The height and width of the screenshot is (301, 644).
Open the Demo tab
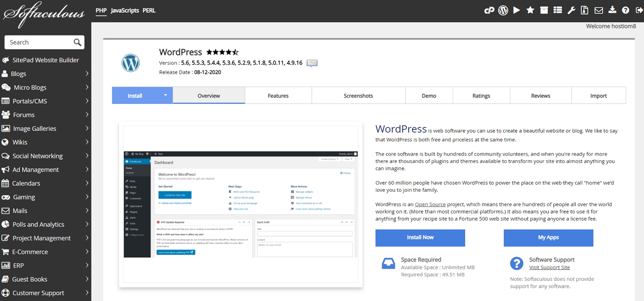(429, 95)
